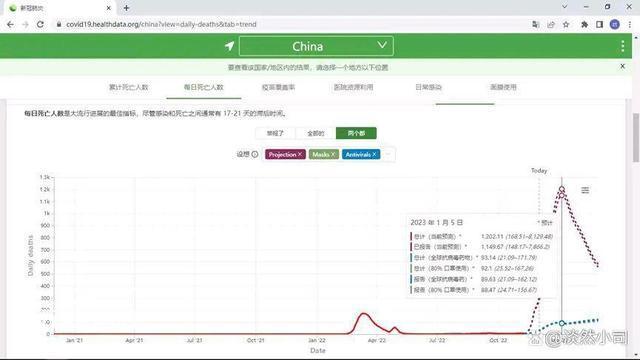
Task: Remove the Antivirals scenario tag
Action: [x=374, y=154]
